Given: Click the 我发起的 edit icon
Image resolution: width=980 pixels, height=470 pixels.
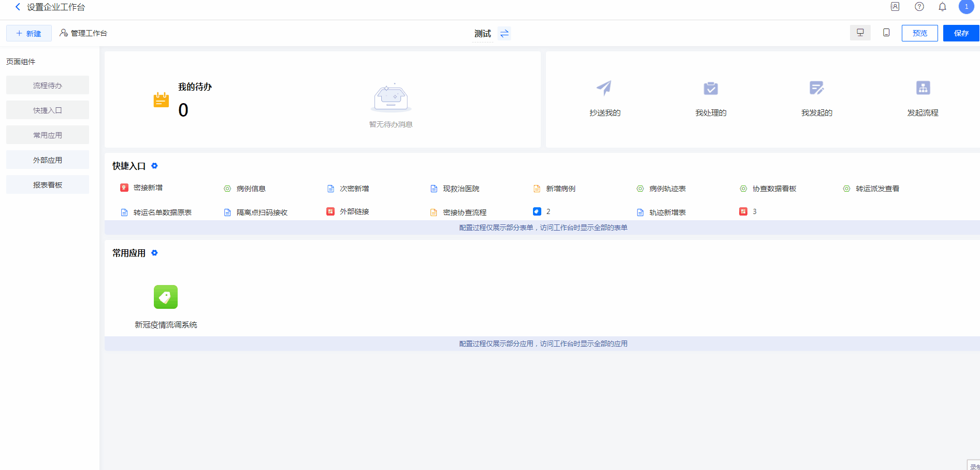Looking at the screenshot, I should pyautogui.click(x=816, y=88).
